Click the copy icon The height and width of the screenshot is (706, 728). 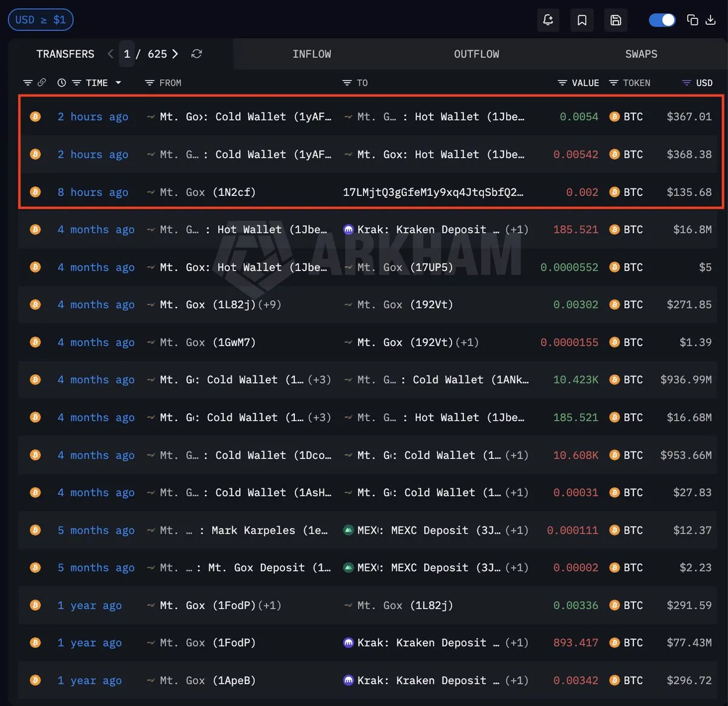pos(692,20)
